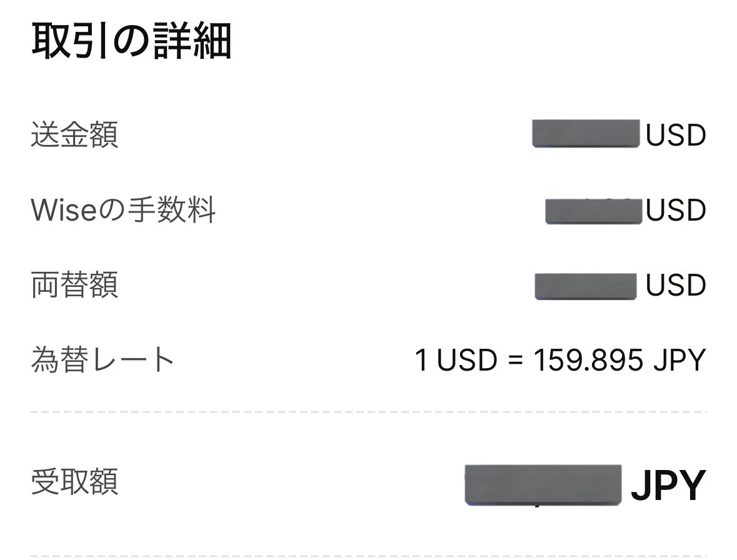The image size is (737, 560).
Task: Select the 為替レート label
Action: 103,360
